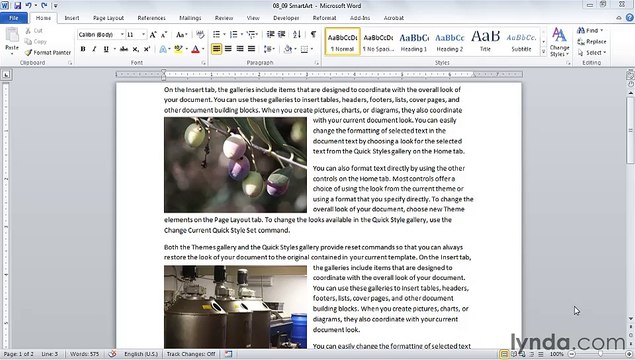Click the Sort button
This screenshot has width=635, height=360.
point(297,35)
